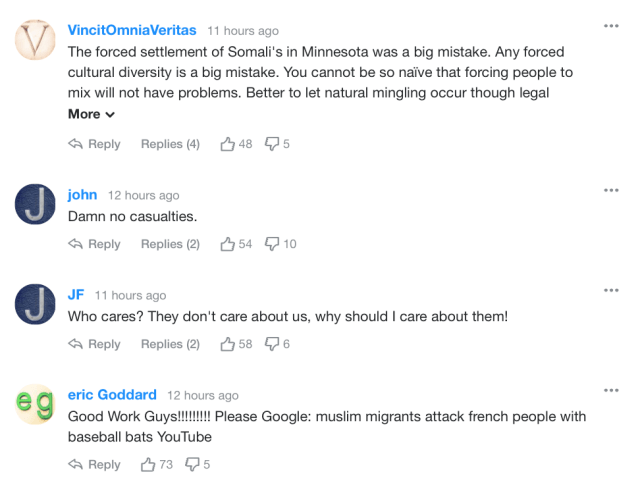Thumbs up JF's comment
Viewport: 640px width, 489px height.
point(227,344)
